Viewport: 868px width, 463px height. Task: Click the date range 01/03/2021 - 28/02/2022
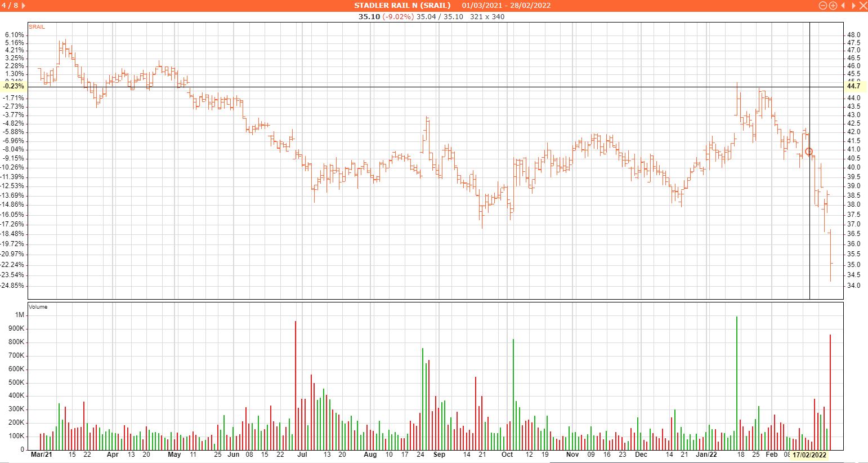pos(506,6)
